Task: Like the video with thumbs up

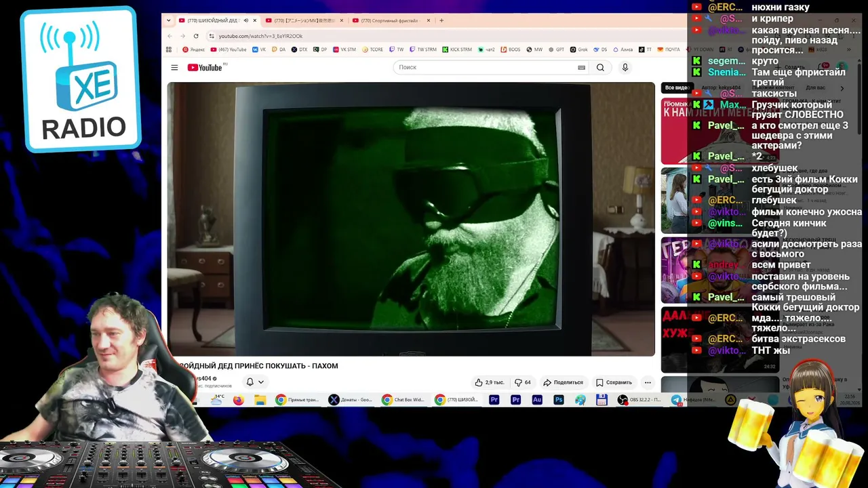Action: 489,382
